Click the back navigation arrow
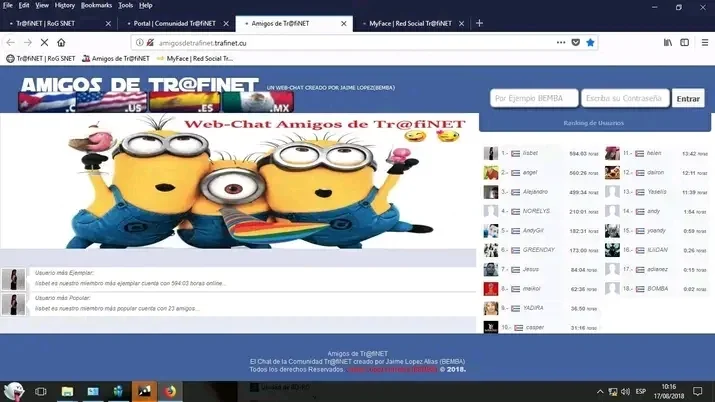This screenshot has width=715, height=402. pyautogui.click(x=10, y=42)
